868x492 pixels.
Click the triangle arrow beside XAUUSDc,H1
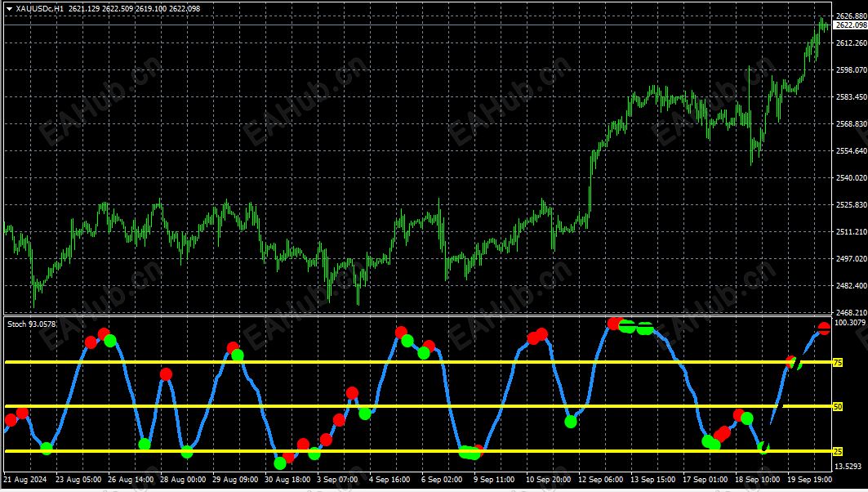(10, 9)
